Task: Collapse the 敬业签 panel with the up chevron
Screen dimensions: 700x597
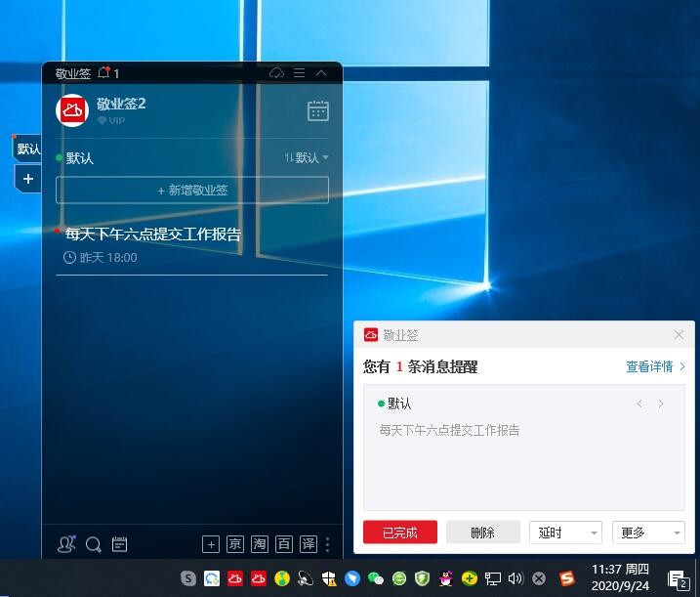Action: point(321,73)
